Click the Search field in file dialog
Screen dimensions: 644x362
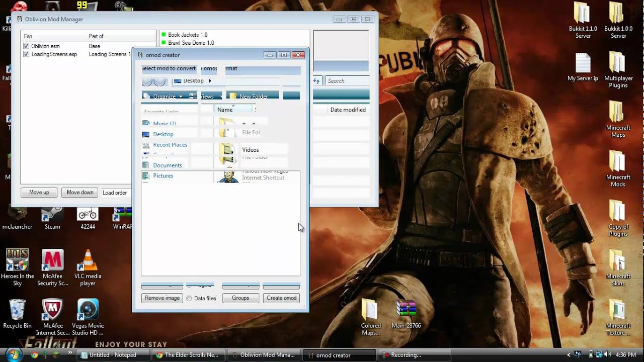pos(347,81)
